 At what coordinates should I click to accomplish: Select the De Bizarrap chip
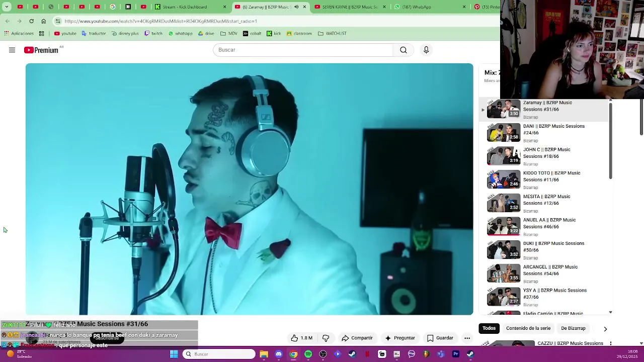coord(573,328)
